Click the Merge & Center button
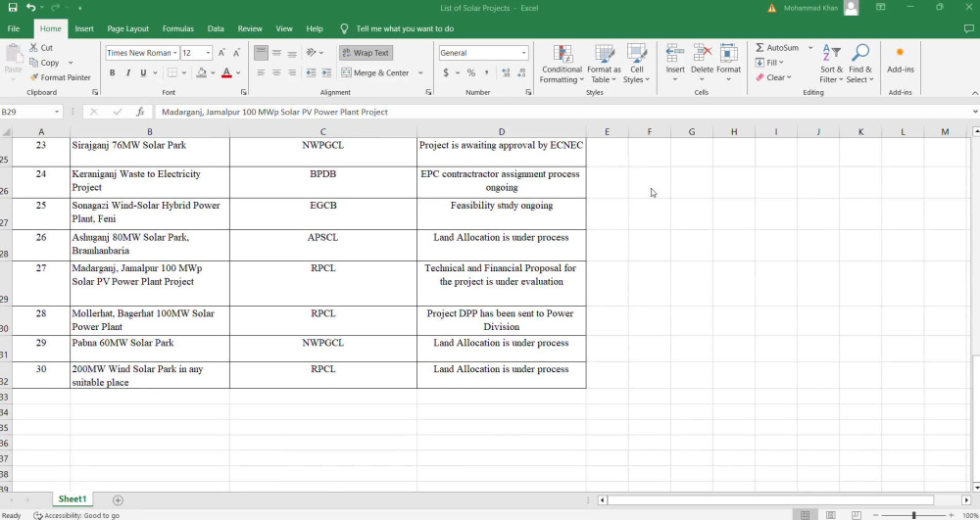Viewport: 980px width, 520px height. [375, 73]
